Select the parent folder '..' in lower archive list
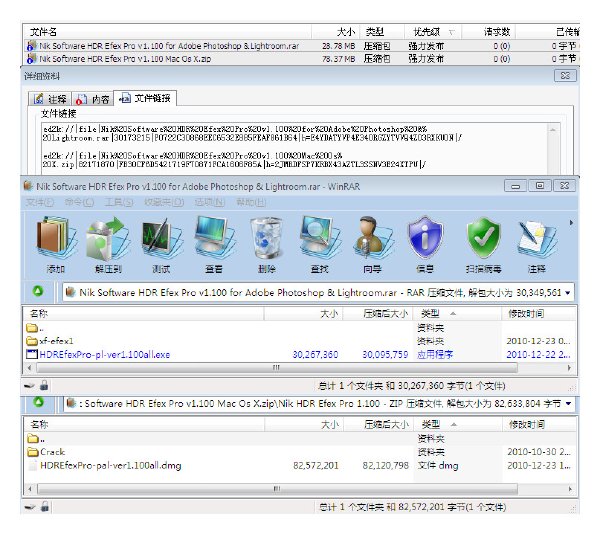 click(x=36, y=439)
